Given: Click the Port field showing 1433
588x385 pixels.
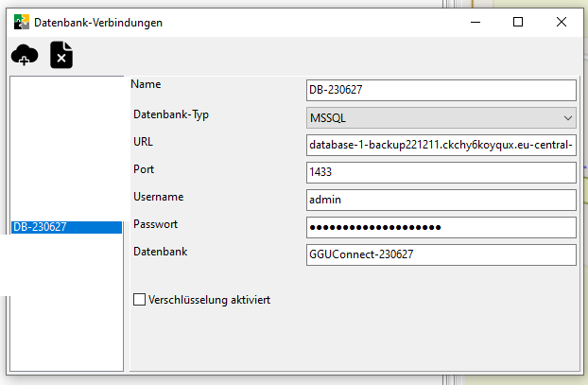Looking at the screenshot, I should click(441, 173).
